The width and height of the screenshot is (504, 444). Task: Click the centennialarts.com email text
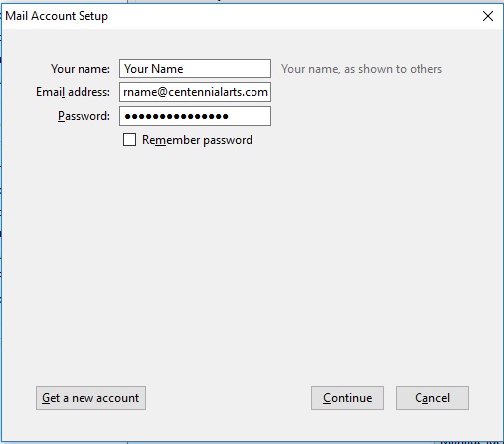pyautogui.click(x=218, y=92)
